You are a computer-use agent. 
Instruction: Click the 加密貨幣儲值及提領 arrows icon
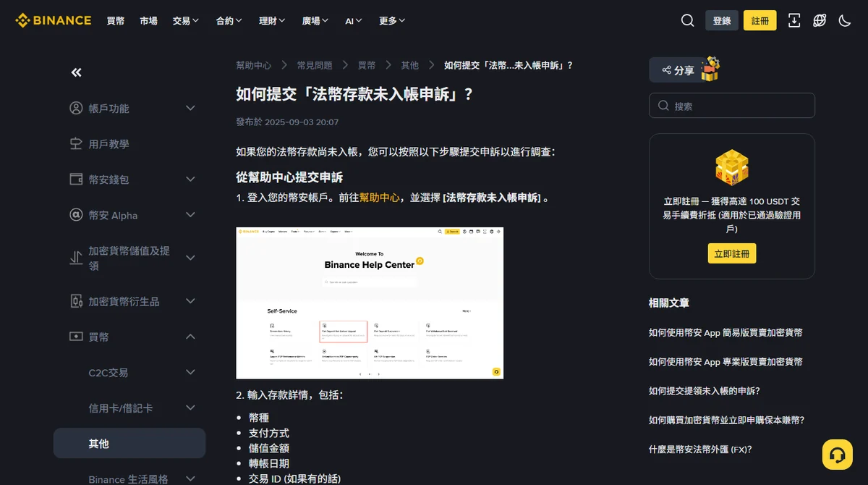(x=76, y=258)
